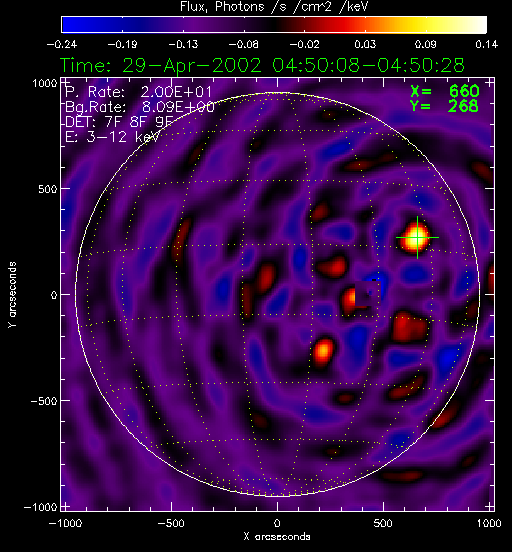Click the 0.14 value on the color bar scale
This screenshot has width=512, height=552.
[487, 44]
